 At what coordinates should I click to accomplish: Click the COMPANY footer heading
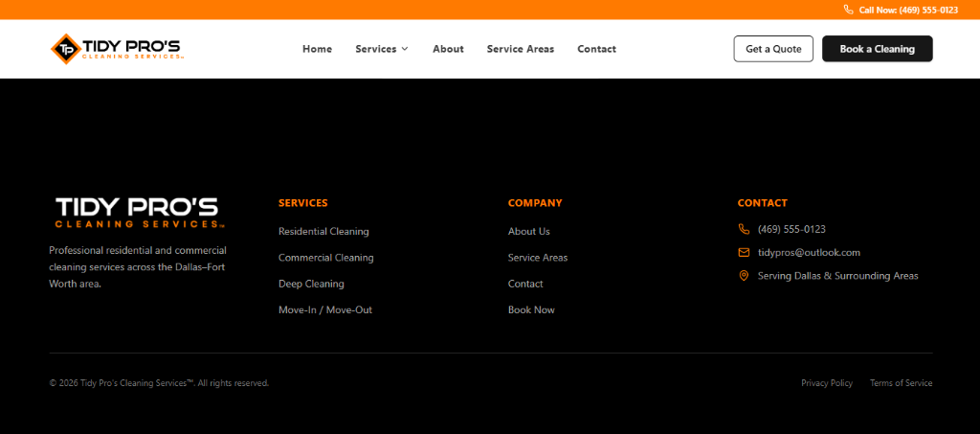[535, 203]
